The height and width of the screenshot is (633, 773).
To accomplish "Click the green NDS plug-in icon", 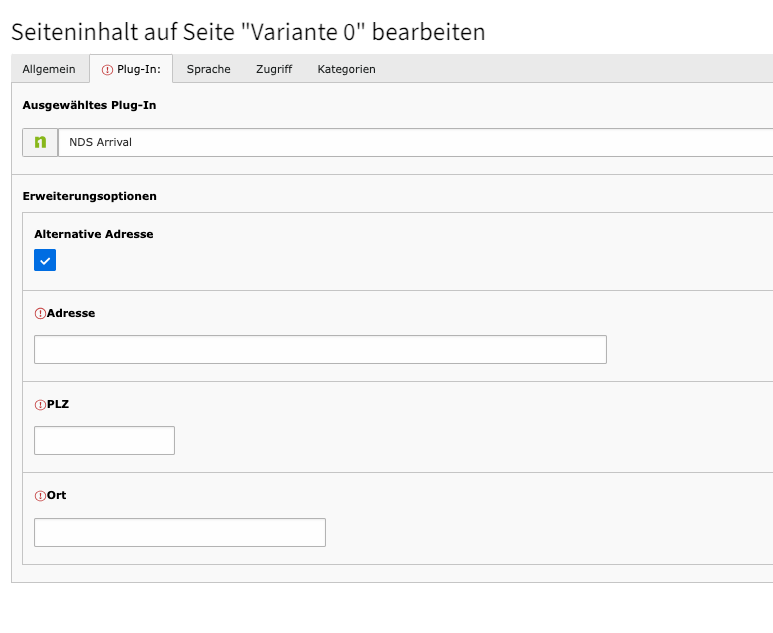I will point(40,142).
